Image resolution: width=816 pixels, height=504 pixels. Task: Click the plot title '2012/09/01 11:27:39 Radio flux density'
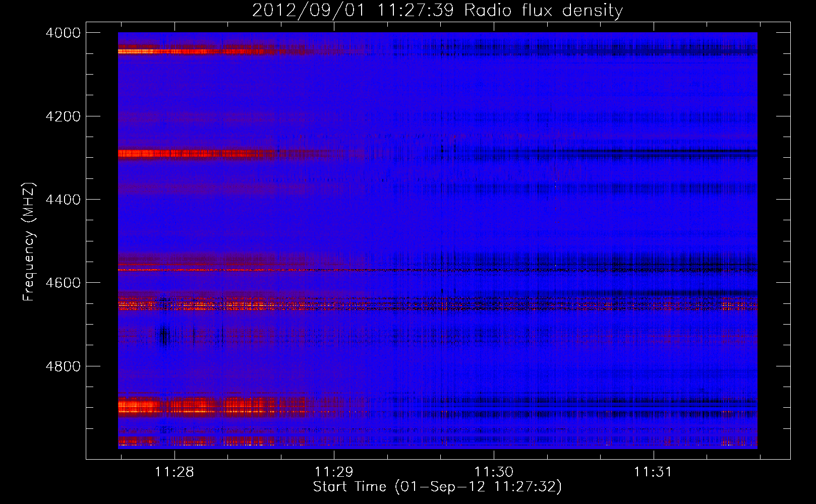[437, 11]
